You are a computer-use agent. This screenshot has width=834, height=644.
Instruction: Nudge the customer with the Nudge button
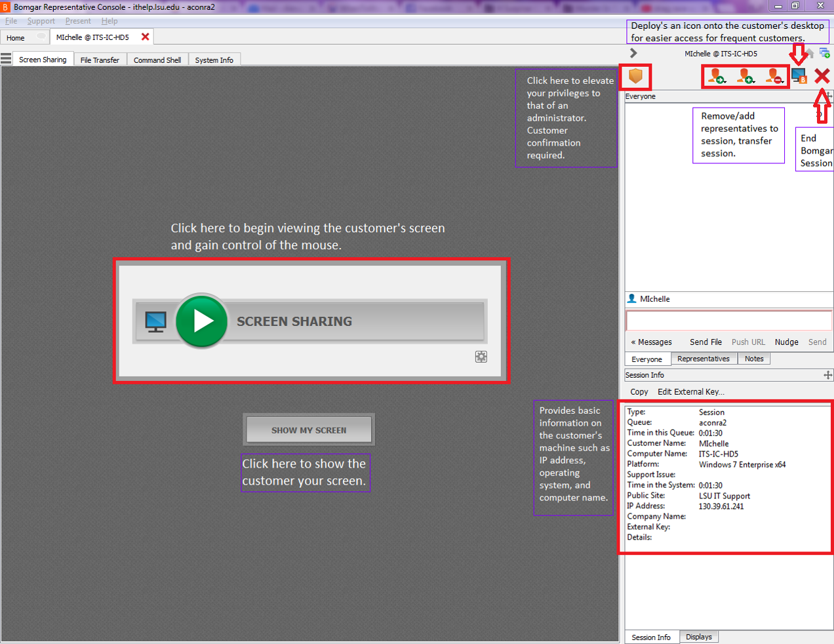click(786, 342)
